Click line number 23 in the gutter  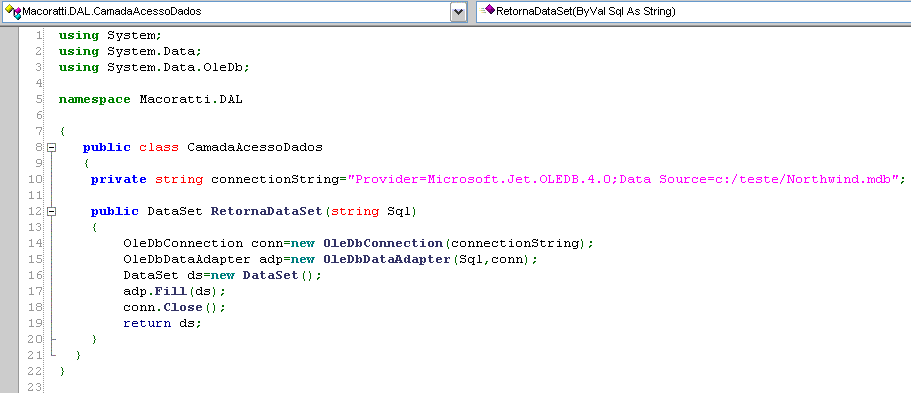tap(35, 387)
